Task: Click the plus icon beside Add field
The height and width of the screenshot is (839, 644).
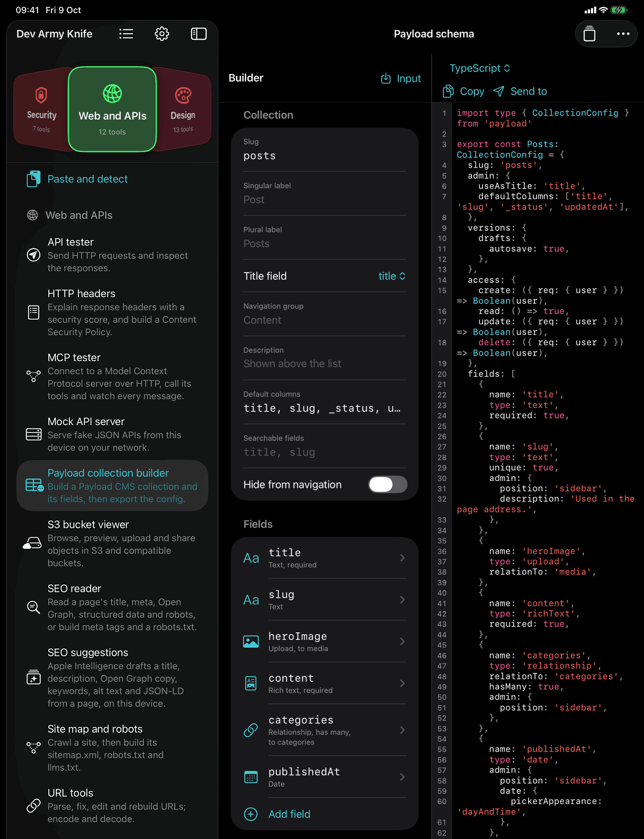Action: 251,814
